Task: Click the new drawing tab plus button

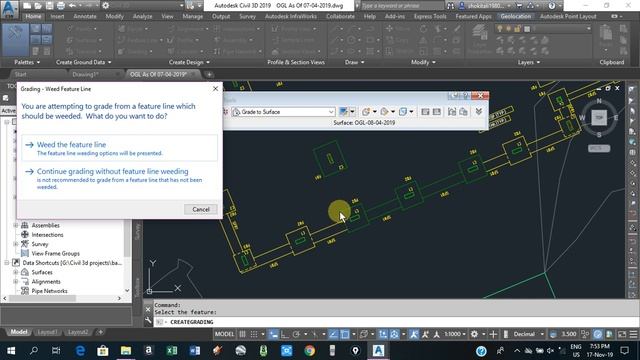Action: [209, 74]
